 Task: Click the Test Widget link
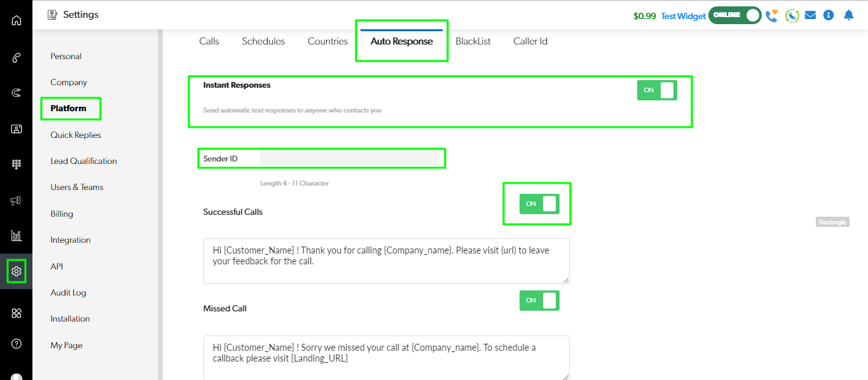[x=683, y=16]
